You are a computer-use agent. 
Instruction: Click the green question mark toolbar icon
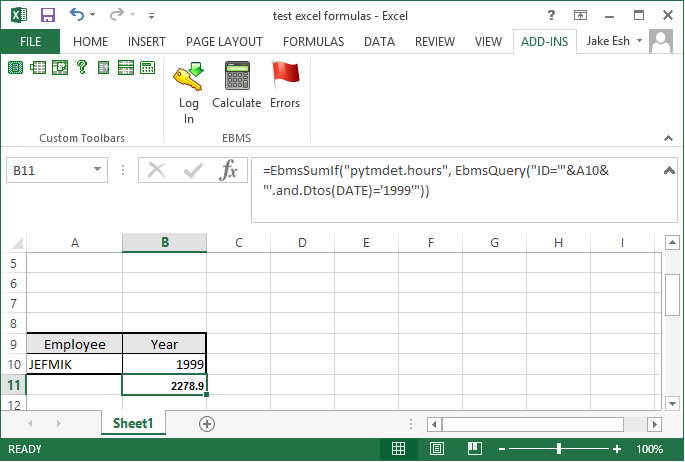pos(82,68)
